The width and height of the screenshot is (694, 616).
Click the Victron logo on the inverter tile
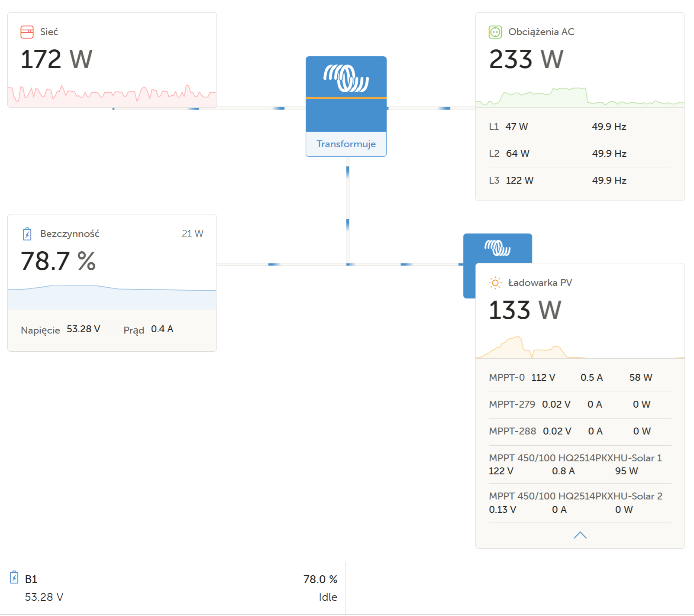tap(346, 78)
